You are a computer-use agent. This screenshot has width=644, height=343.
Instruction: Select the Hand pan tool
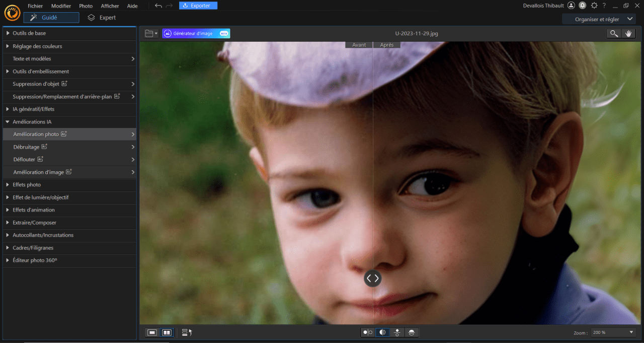pos(628,33)
